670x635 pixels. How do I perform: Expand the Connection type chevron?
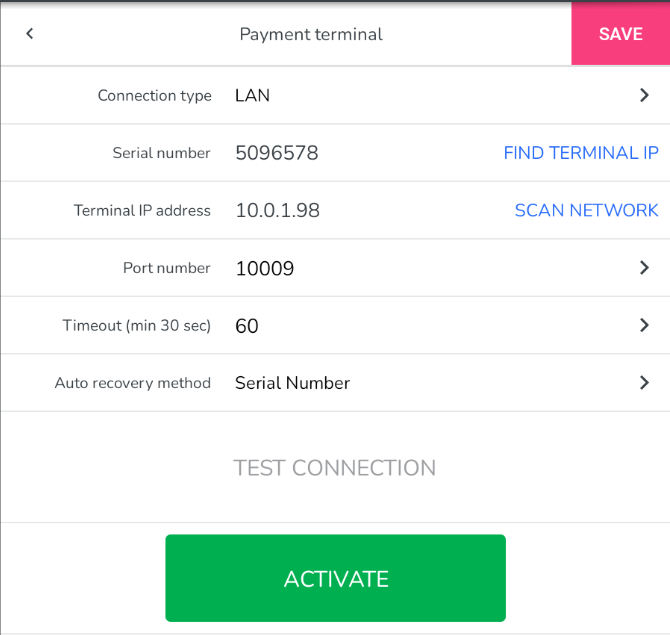point(644,96)
